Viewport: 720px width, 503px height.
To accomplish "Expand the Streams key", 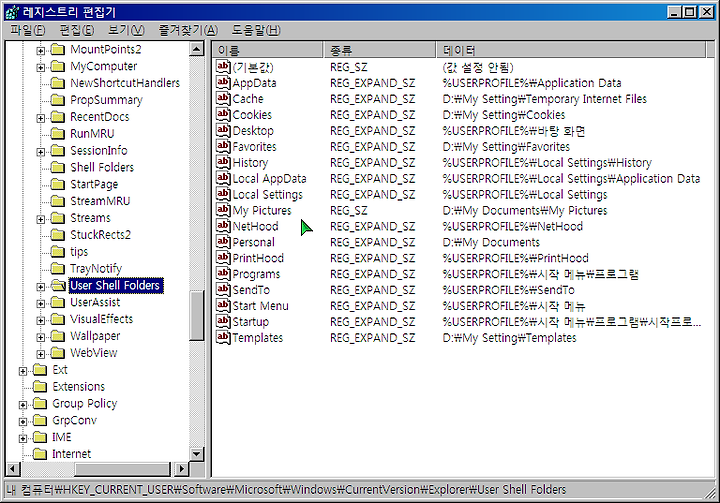I will [40, 219].
